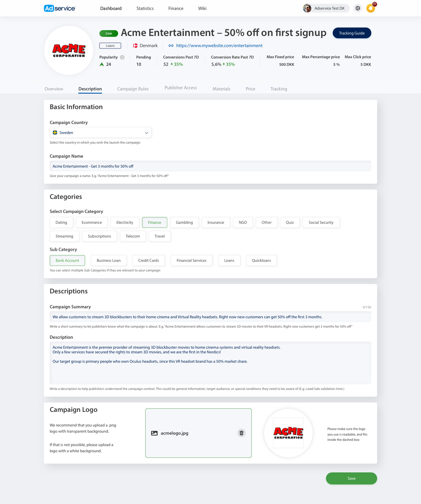Open the Materials tab
Image resolution: width=421 pixels, height=504 pixels.
[221, 89]
